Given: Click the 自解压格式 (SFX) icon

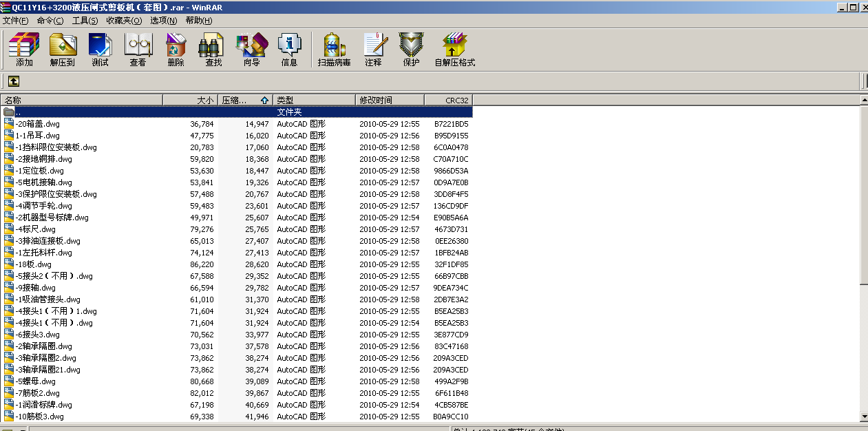Looking at the screenshot, I should click(x=455, y=50).
